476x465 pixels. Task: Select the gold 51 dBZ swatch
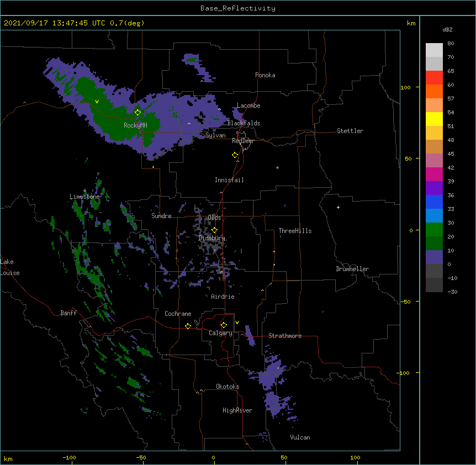pyautogui.click(x=434, y=133)
